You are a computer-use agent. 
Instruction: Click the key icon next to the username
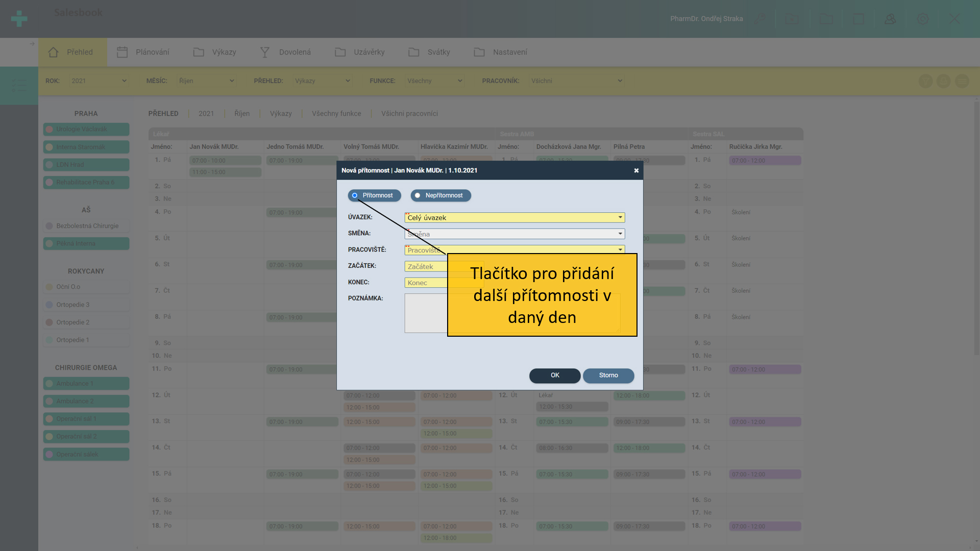(760, 19)
